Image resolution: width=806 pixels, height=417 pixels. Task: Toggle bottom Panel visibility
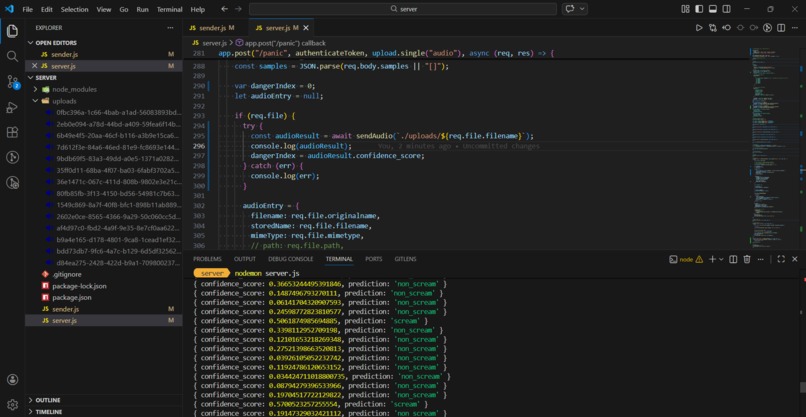(x=712, y=9)
